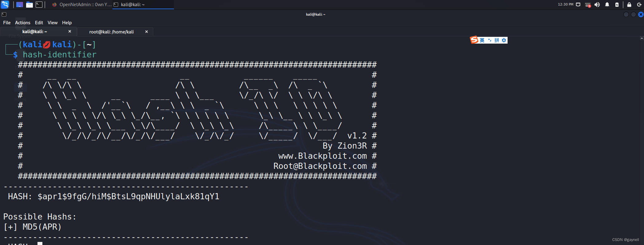Open the Actions menu
Screen dimensions: 644x245
coord(23,23)
